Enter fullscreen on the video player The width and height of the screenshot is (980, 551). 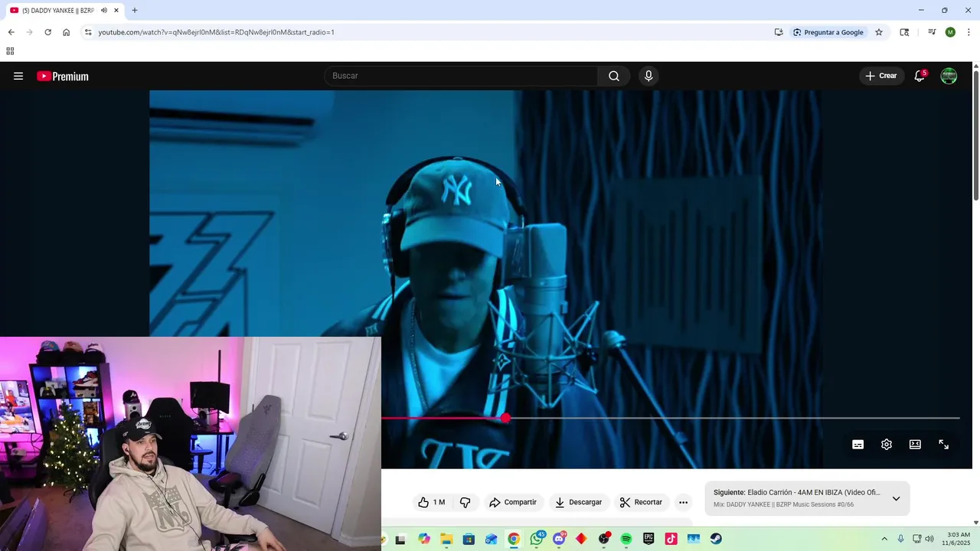point(944,445)
